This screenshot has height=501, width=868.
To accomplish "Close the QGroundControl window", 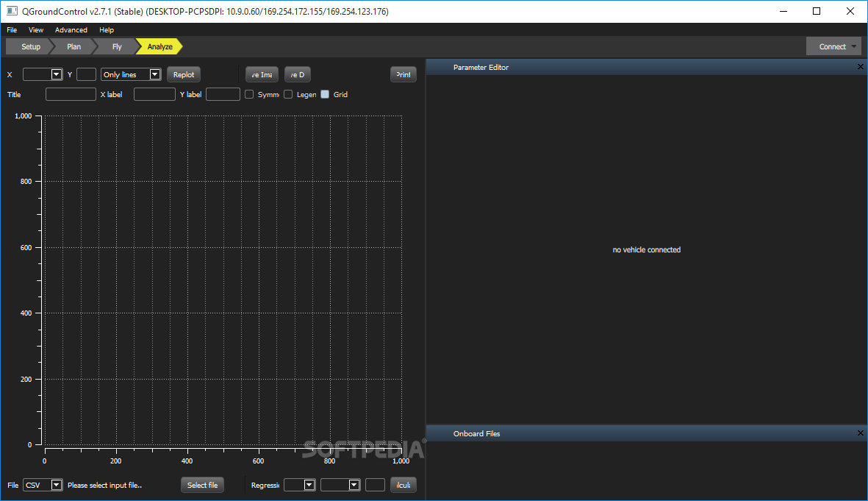I will tap(850, 11).
